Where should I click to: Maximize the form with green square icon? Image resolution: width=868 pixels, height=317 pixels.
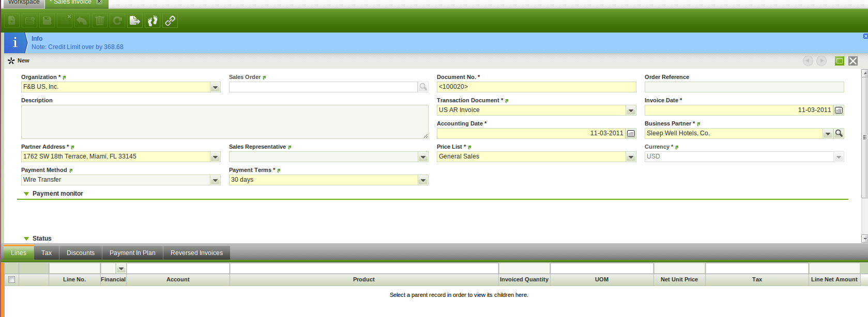tap(840, 61)
